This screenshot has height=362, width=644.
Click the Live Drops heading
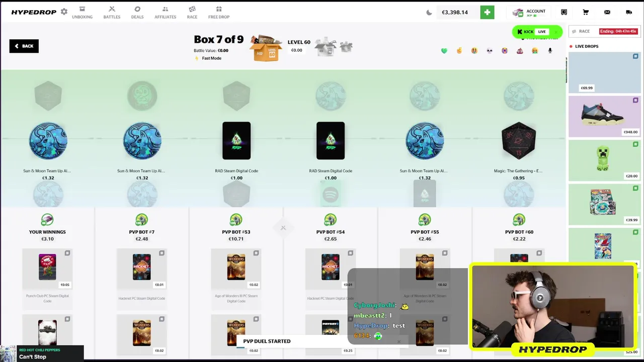pyautogui.click(x=587, y=46)
